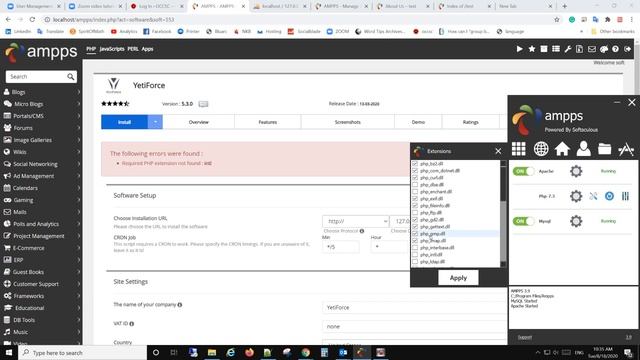Click the crossed tools icon in Php row
Viewport: 640px width, 360px height.
click(593, 196)
